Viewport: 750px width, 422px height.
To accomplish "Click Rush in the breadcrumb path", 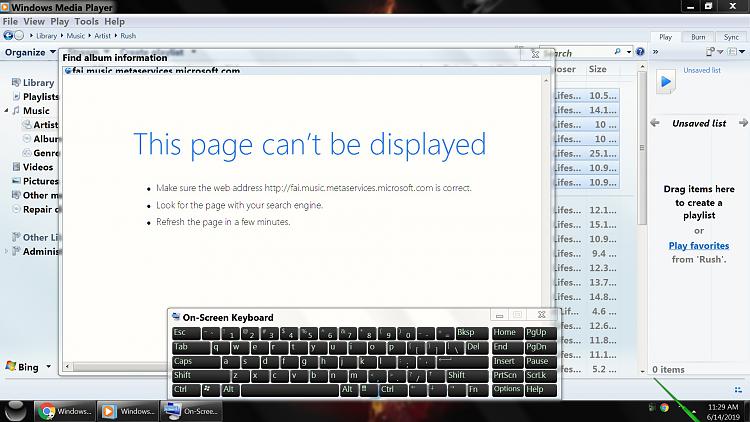I will [128, 35].
